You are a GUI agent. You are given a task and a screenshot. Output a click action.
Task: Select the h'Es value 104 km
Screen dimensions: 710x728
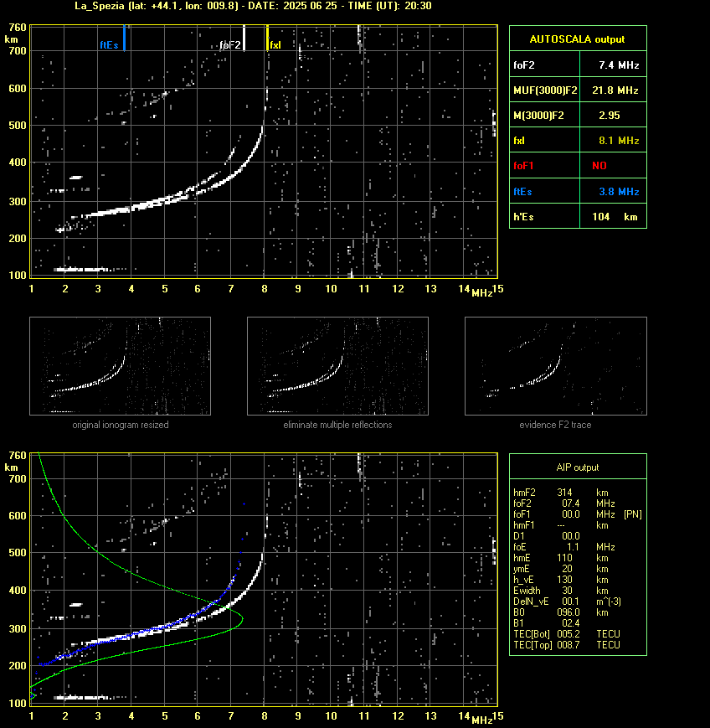coord(615,217)
